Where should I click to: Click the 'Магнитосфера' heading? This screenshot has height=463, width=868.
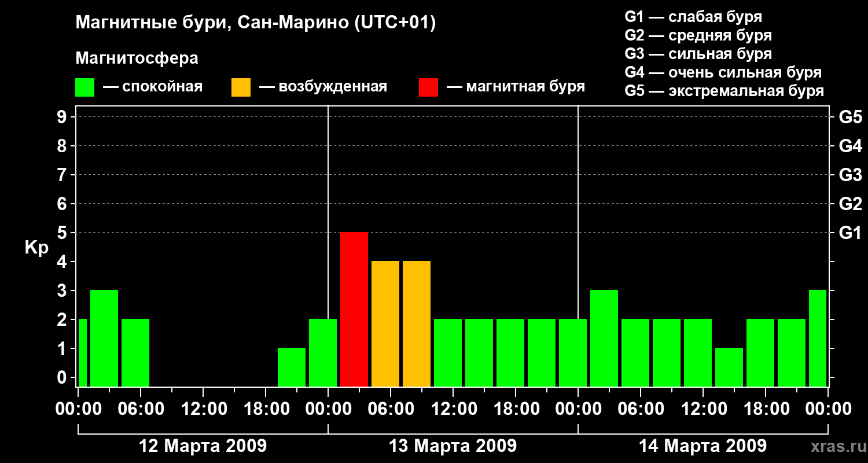(x=137, y=58)
